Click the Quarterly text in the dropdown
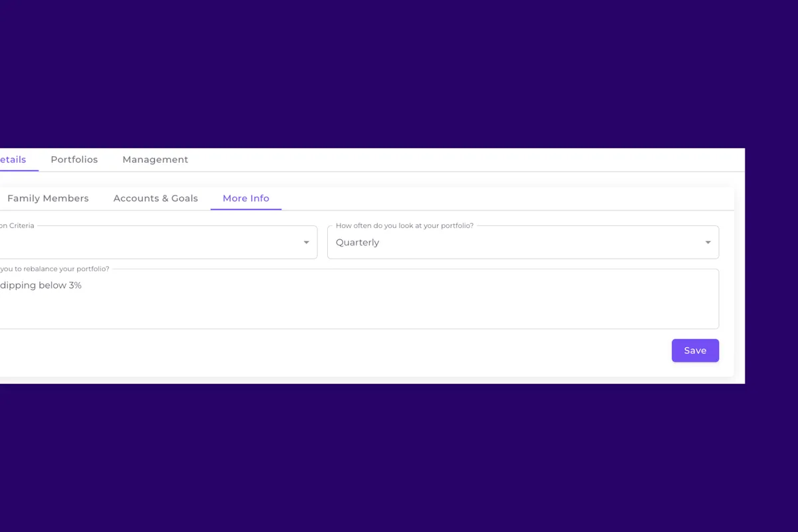The image size is (798, 532). (x=357, y=242)
